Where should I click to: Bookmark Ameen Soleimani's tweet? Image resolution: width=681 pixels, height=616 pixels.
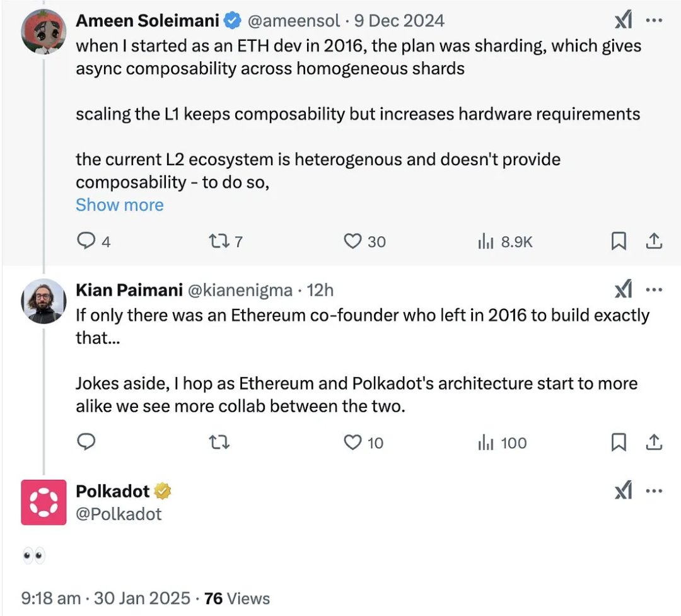coord(619,241)
